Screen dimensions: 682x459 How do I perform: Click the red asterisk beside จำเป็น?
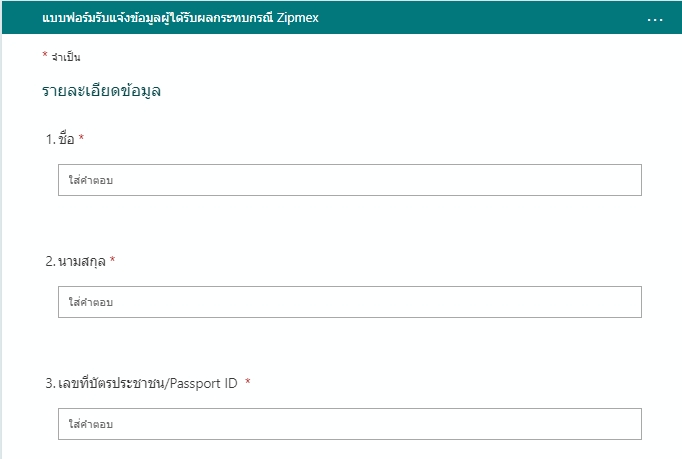(x=45, y=54)
